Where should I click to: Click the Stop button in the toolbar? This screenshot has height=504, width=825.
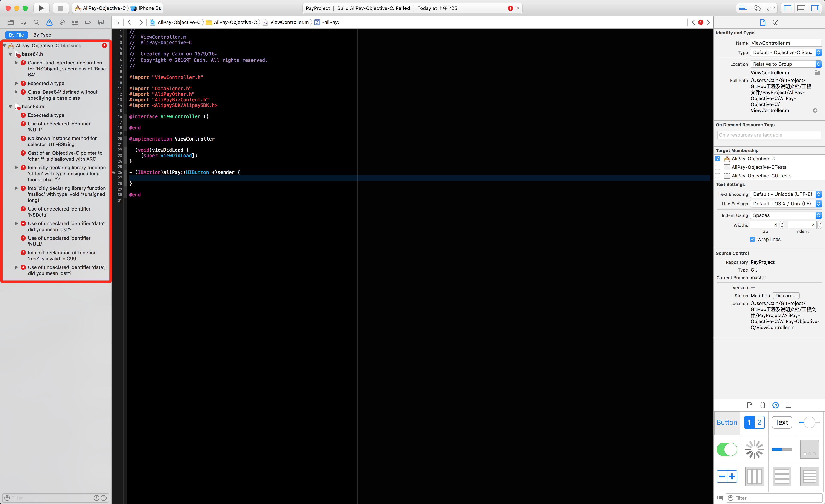(x=61, y=8)
